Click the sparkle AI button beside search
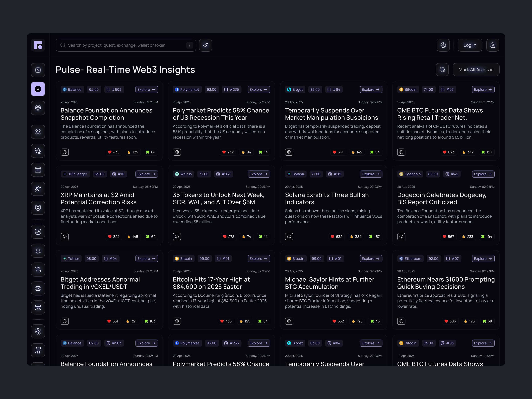 click(x=205, y=45)
